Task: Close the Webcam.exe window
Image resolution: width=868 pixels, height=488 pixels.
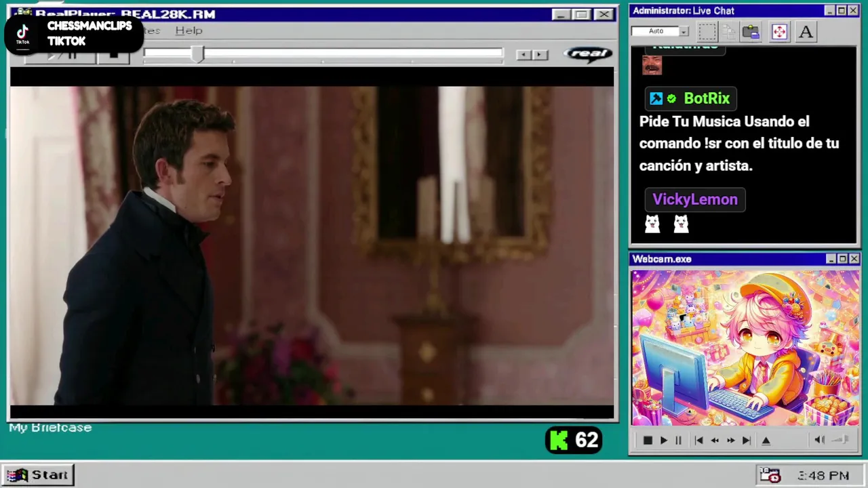Action: pyautogui.click(x=854, y=259)
